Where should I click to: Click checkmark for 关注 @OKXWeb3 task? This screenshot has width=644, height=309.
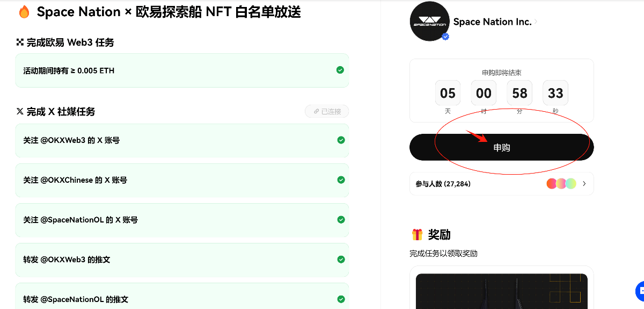click(x=341, y=140)
